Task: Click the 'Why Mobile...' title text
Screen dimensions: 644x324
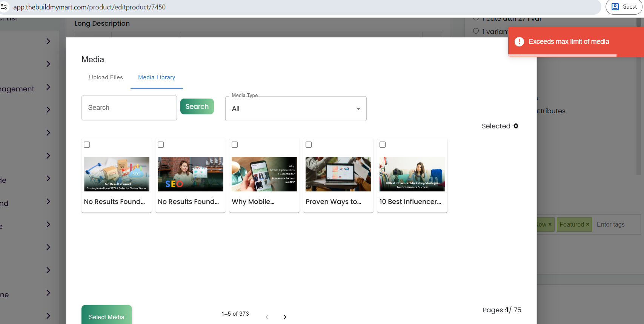Action: point(253,202)
